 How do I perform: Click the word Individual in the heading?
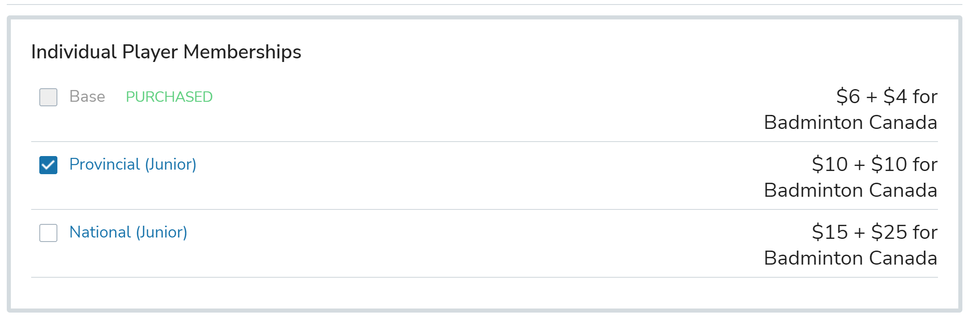74,52
